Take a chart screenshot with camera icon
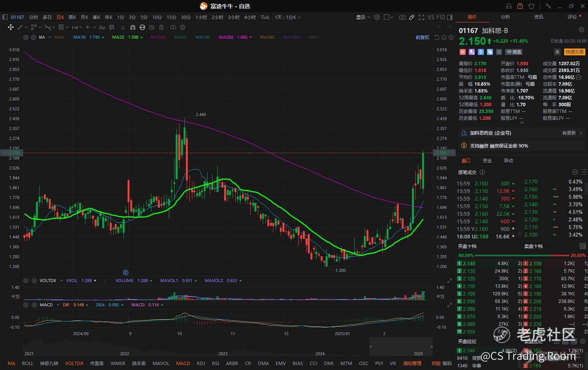This screenshot has height=370, width=588. coord(402,17)
